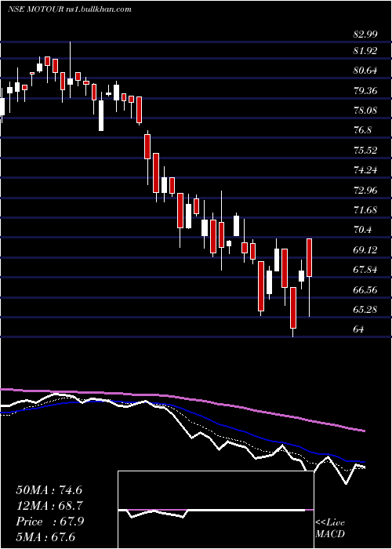This screenshot has height=549, width=392.
Task: Click the 78.08 price axis label
Action: point(365,111)
